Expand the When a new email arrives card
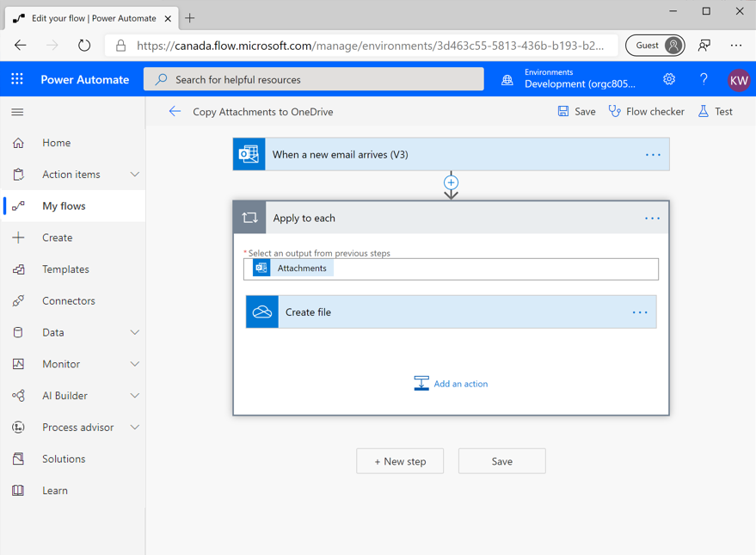This screenshot has width=756, height=555. coord(451,154)
